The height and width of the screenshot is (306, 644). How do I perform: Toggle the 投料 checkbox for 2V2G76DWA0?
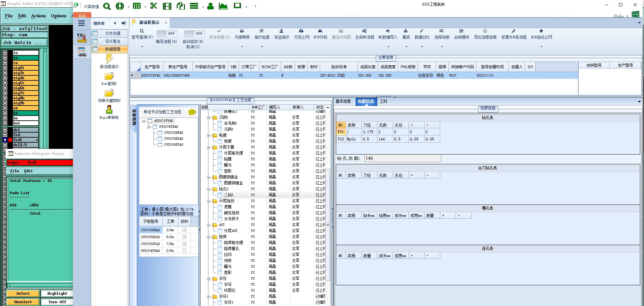(185, 230)
